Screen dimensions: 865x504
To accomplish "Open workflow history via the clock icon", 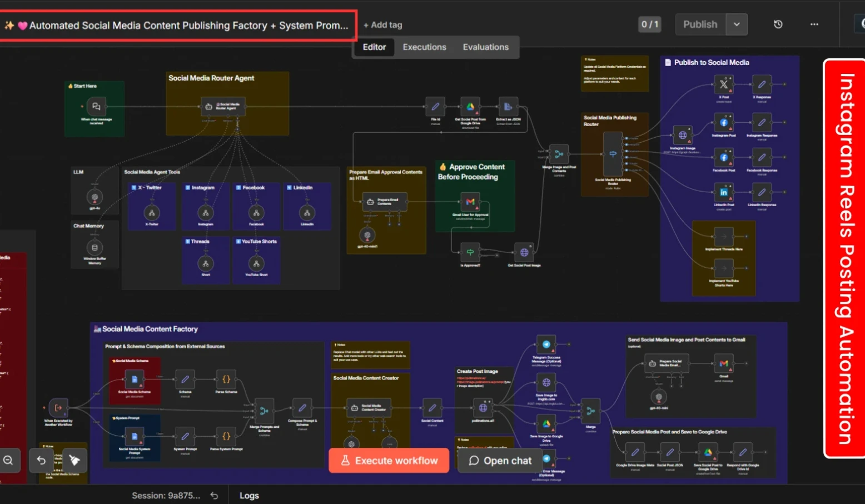I will pyautogui.click(x=778, y=24).
